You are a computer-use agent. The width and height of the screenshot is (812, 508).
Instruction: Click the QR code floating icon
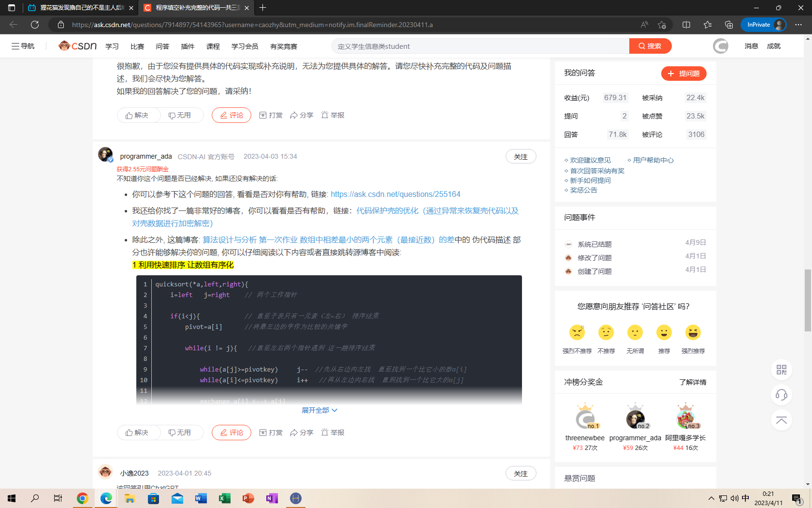click(782, 370)
